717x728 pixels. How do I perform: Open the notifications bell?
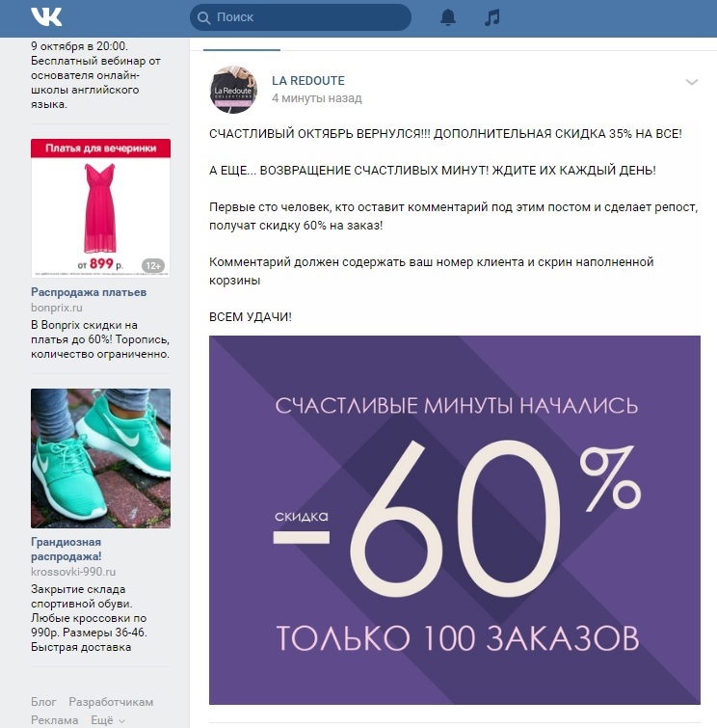pos(448,17)
